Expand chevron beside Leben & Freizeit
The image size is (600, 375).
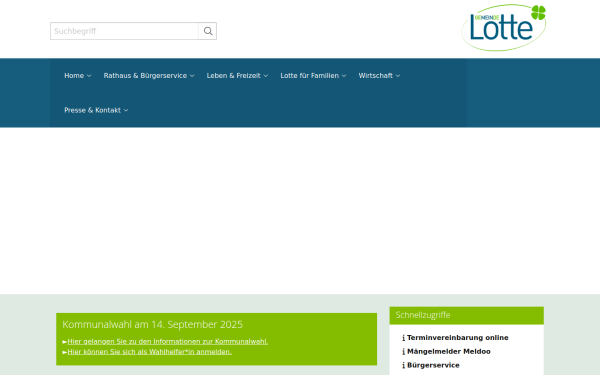pyautogui.click(x=266, y=76)
